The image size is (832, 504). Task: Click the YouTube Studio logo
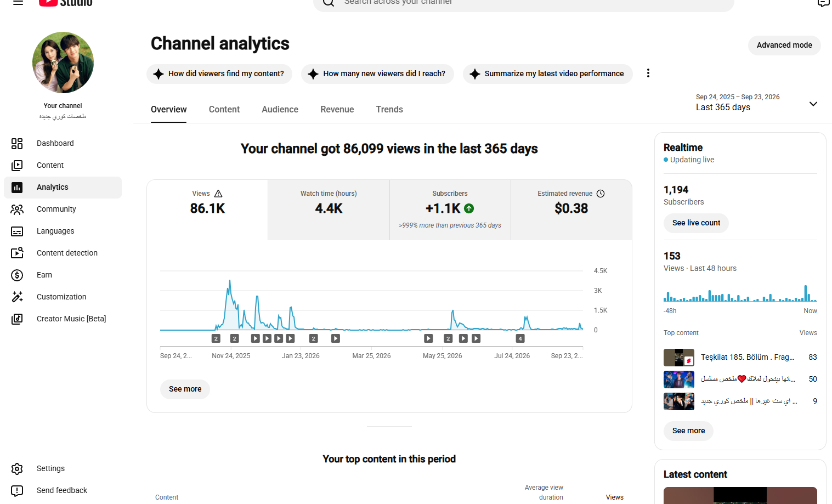tap(66, 2)
